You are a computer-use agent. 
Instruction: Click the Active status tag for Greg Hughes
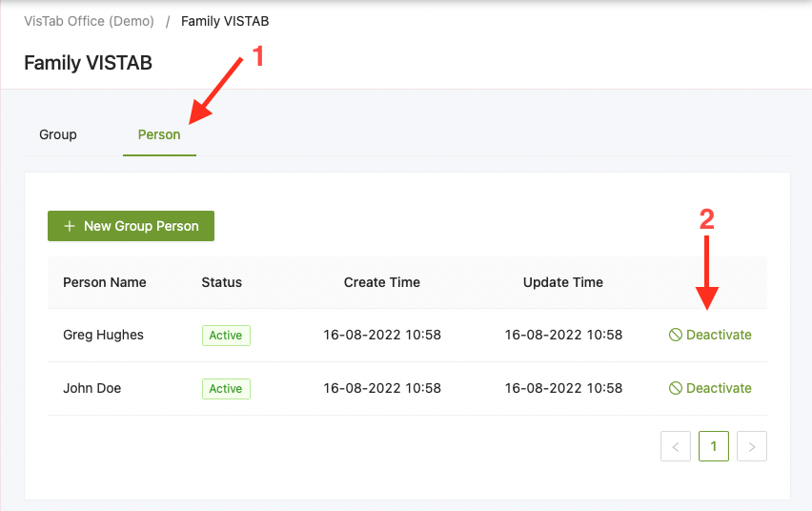[x=226, y=335]
